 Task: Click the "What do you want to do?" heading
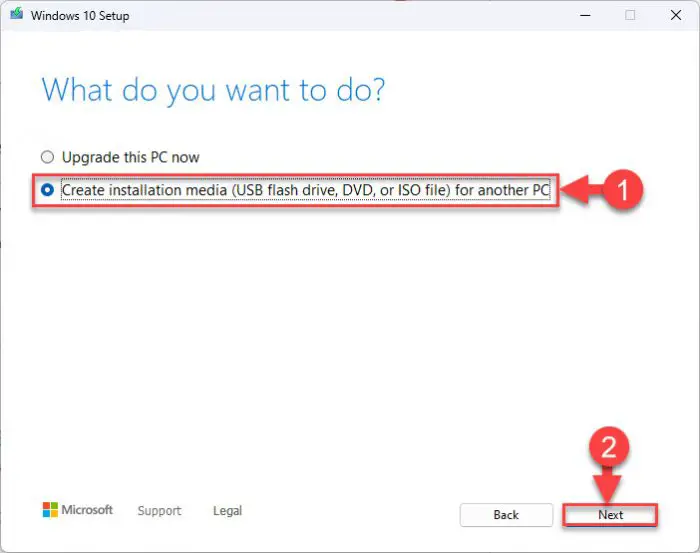(x=213, y=91)
